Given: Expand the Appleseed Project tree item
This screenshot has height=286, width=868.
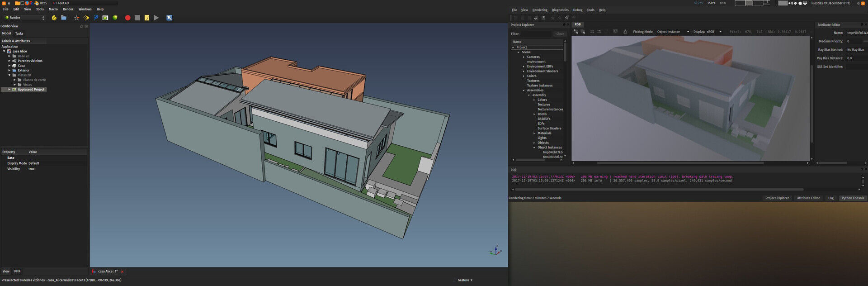Looking at the screenshot, I should coord(9,90).
